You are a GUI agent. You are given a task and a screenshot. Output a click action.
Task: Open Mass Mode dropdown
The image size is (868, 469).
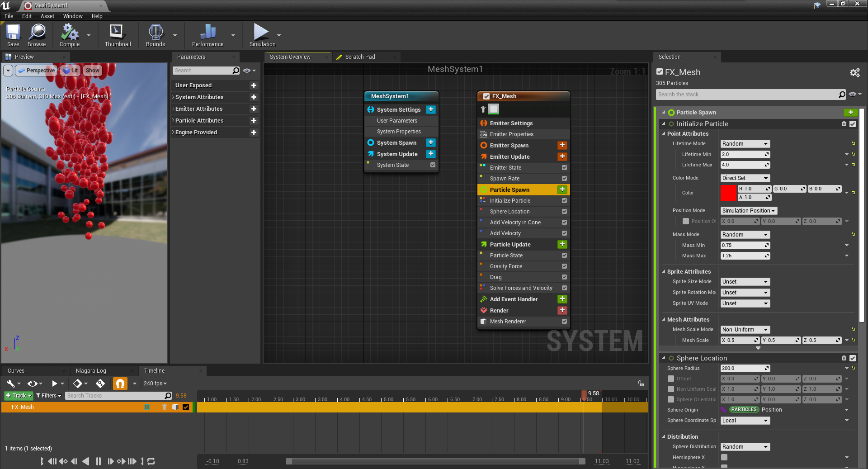pos(745,235)
